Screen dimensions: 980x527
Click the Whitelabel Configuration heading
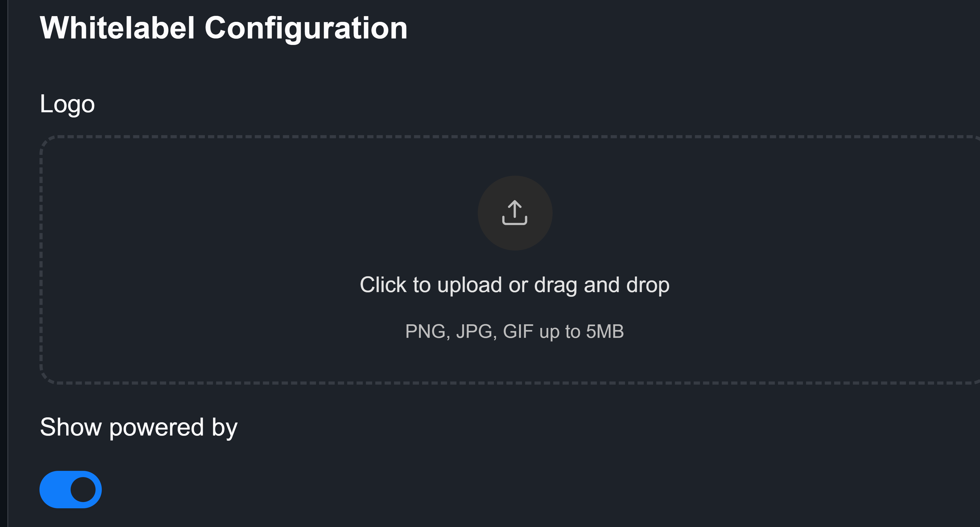tap(223, 28)
